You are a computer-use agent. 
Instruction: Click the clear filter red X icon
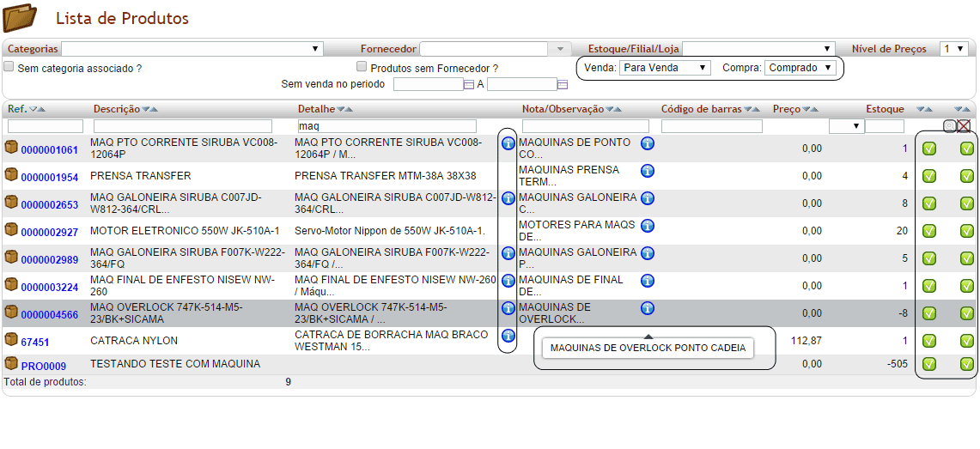click(965, 126)
